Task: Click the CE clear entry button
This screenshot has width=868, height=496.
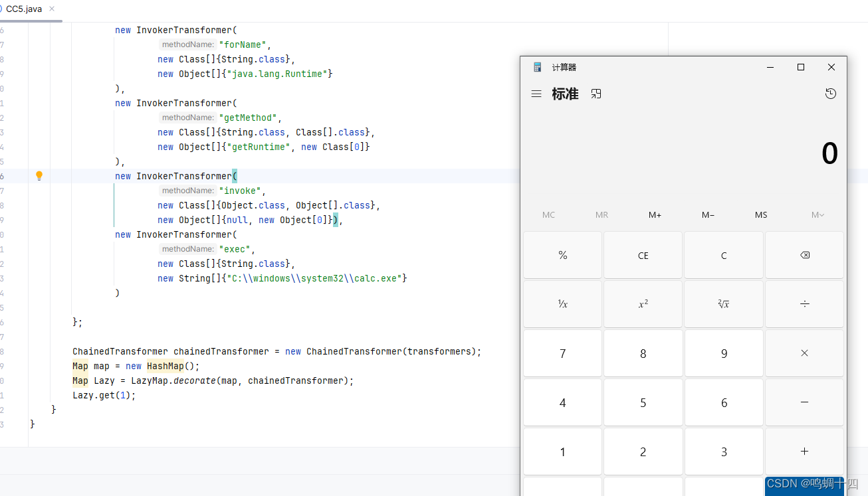Action: pyautogui.click(x=643, y=255)
